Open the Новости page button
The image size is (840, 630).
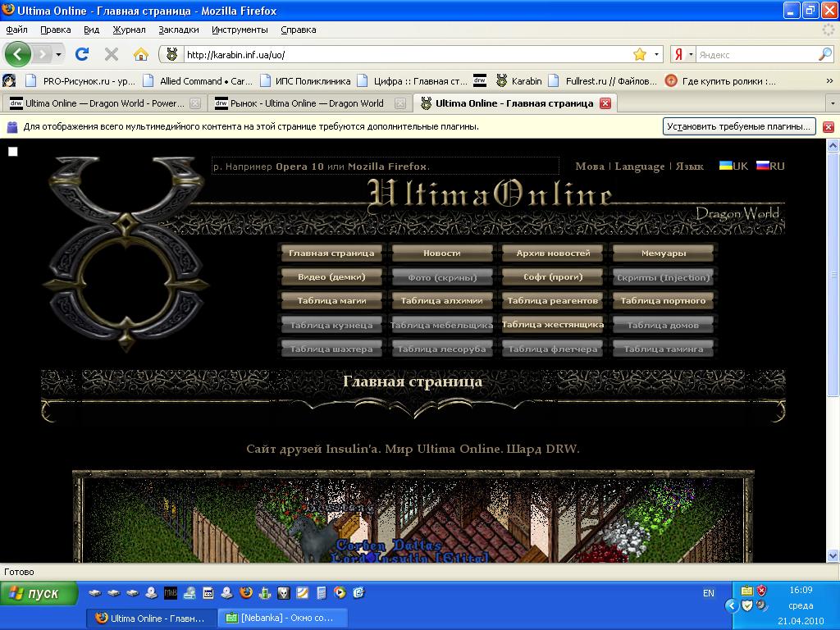pyautogui.click(x=442, y=253)
